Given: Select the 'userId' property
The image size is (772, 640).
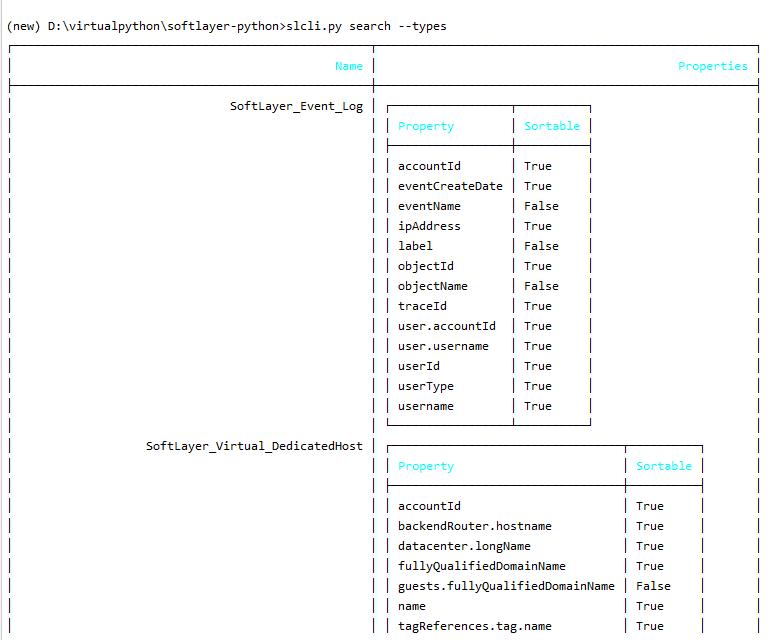Looking at the screenshot, I should (419, 366).
